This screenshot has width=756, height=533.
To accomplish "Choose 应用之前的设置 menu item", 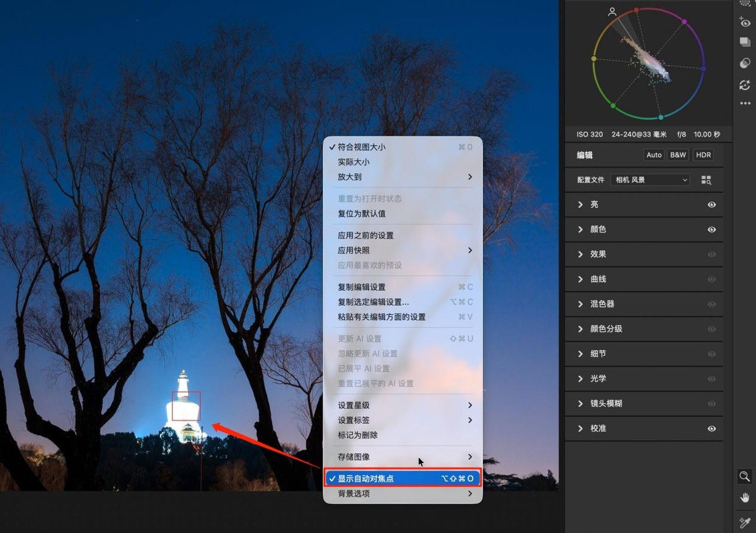I will (403, 235).
